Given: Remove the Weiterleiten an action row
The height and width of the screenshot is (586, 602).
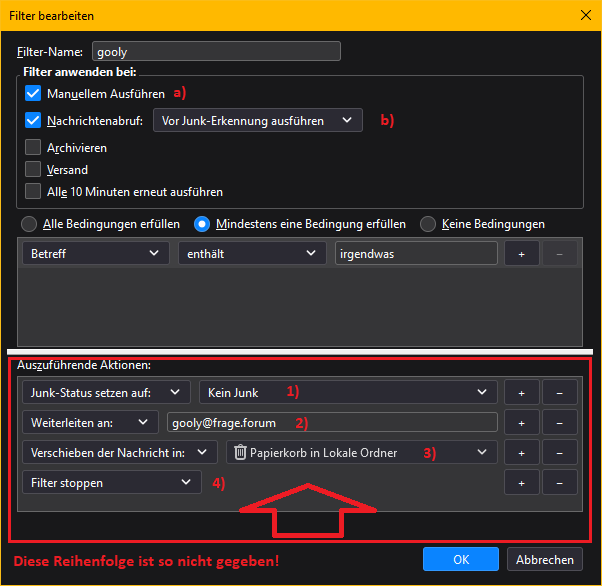Looking at the screenshot, I should pos(559,423).
